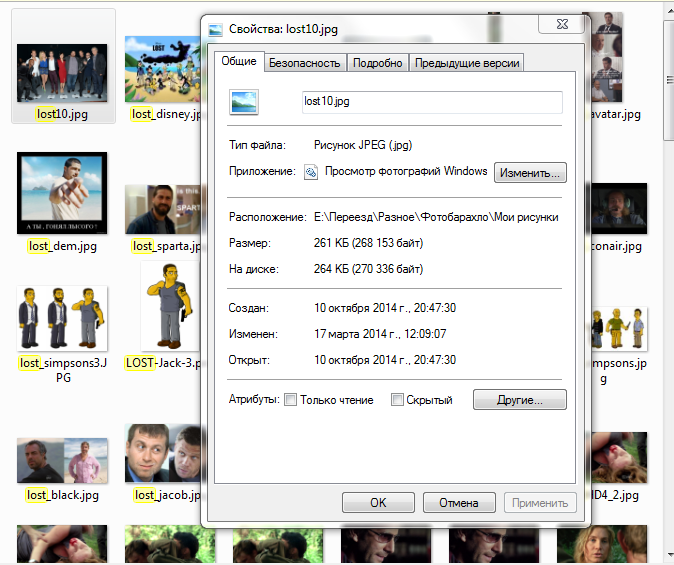
Task: Click the file name field lost10.jpg
Action: click(x=432, y=102)
